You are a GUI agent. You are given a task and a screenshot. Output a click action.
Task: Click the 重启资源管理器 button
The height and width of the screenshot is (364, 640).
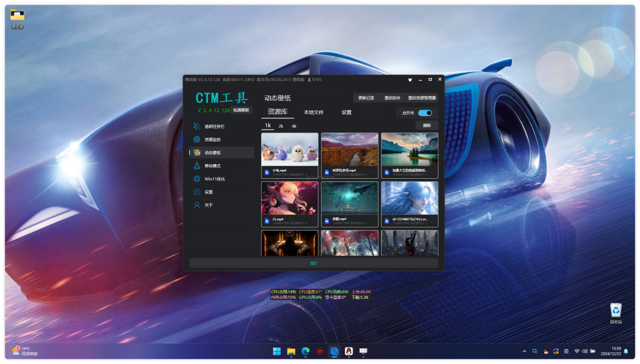tap(421, 98)
